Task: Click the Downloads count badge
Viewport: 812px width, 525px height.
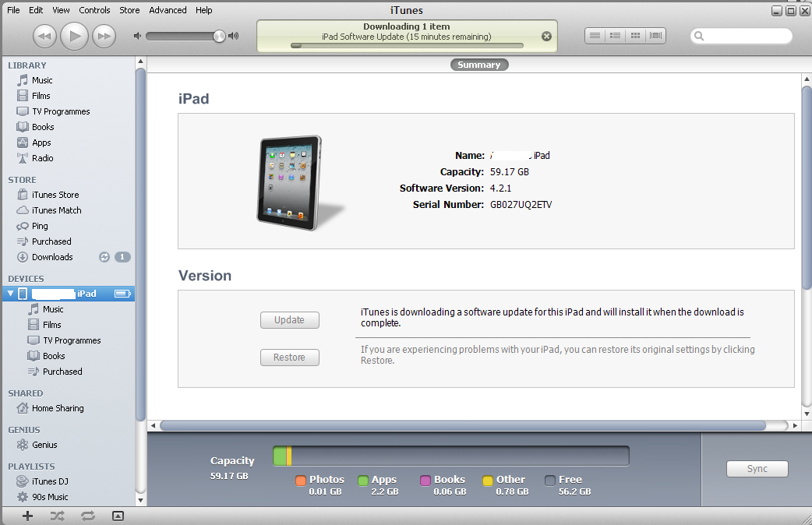Action: (122, 257)
